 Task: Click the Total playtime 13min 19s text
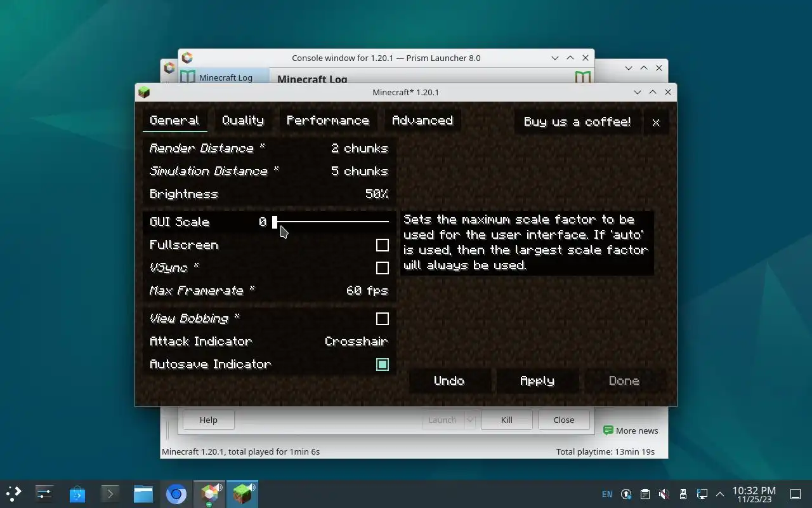tap(605, 451)
